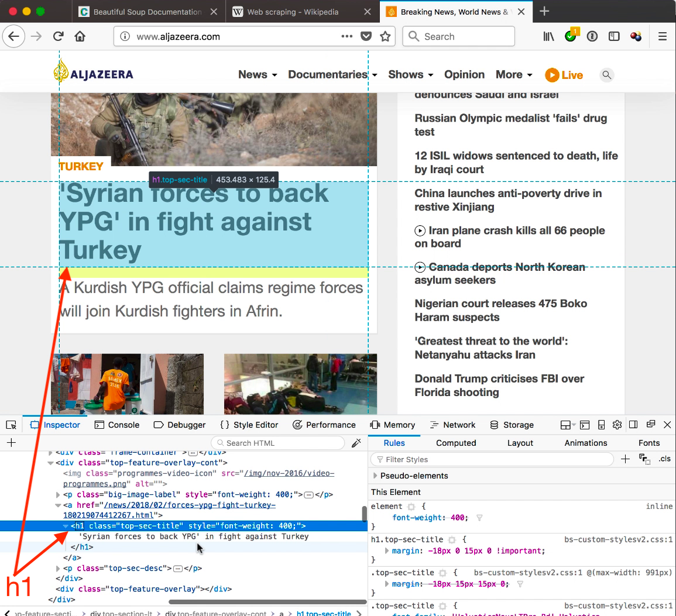Click the responsive design mode icon

click(600, 425)
